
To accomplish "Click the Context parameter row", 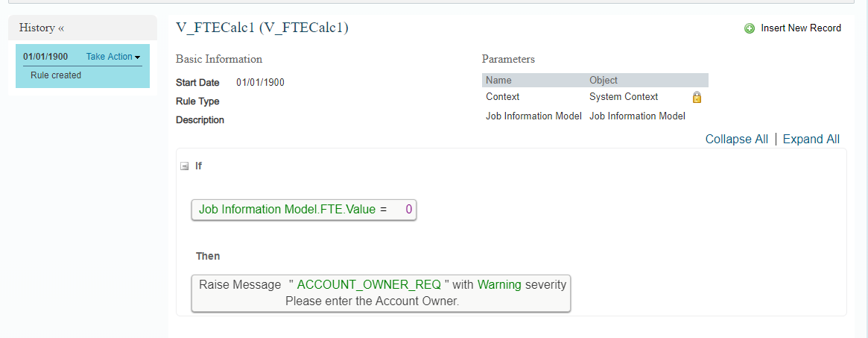I will coord(595,97).
